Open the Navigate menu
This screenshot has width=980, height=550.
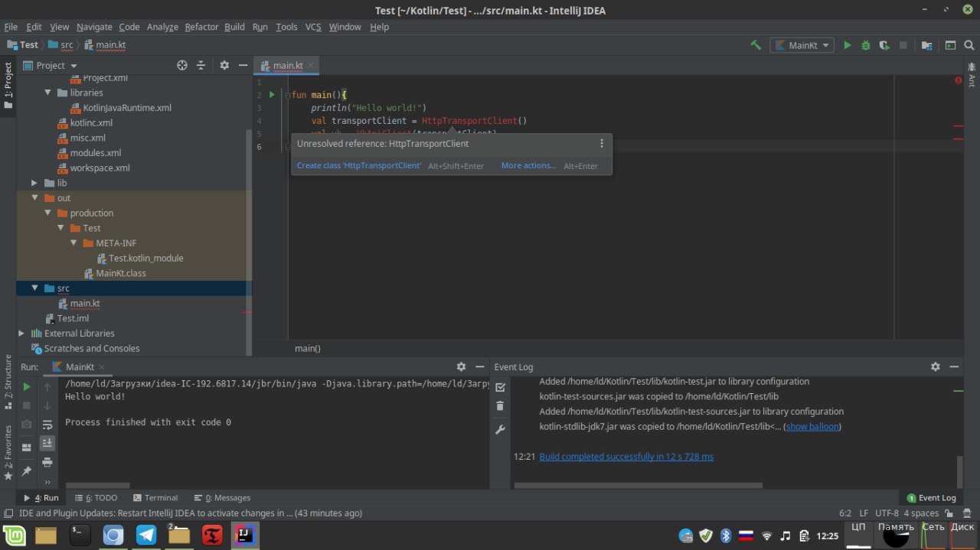tap(94, 27)
